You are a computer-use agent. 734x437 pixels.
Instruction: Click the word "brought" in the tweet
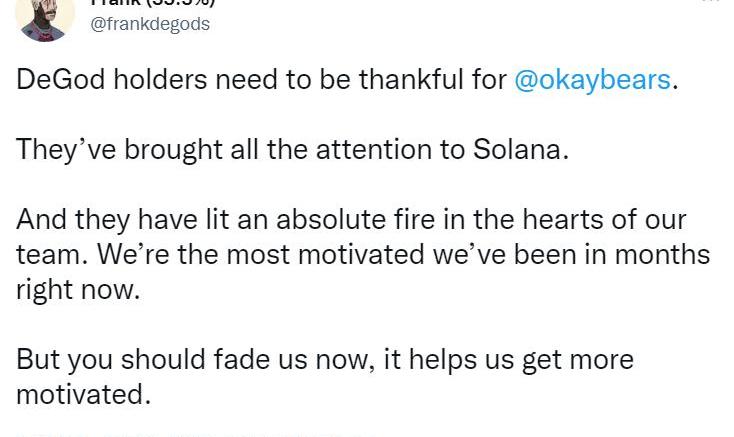(x=166, y=150)
